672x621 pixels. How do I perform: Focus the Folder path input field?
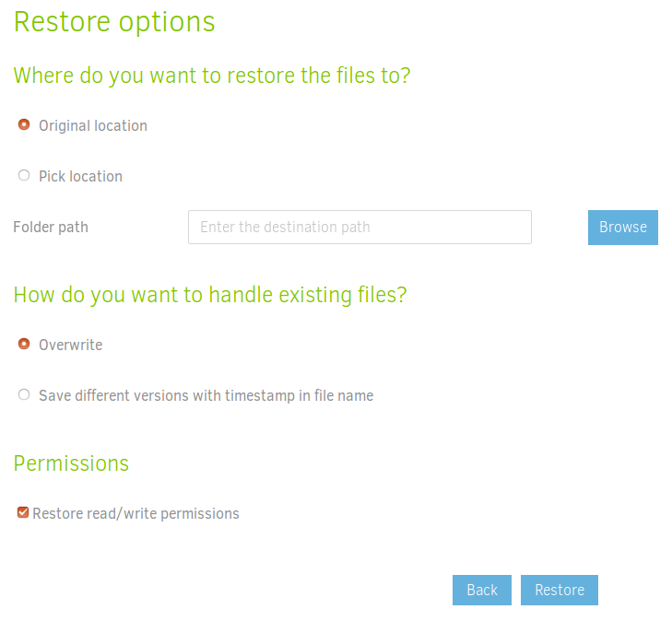click(360, 227)
